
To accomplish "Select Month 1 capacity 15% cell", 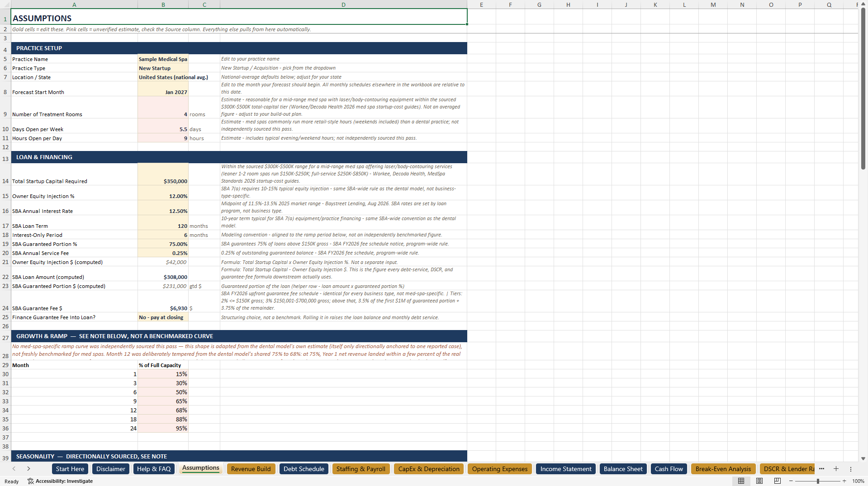I will pos(163,374).
